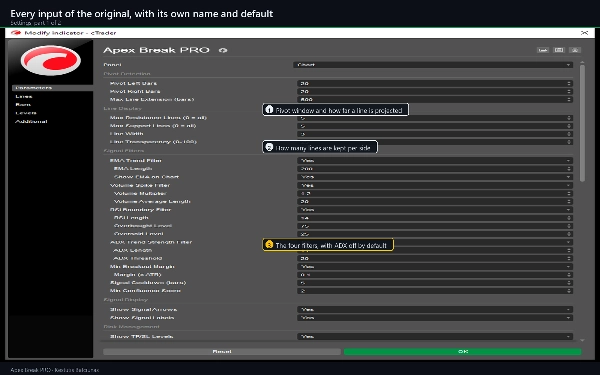Click the cTrader icon in title bar

(x=16, y=33)
